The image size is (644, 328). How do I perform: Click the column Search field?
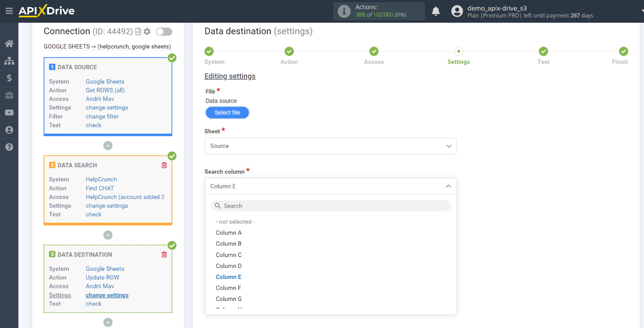[x=330, y=206]
